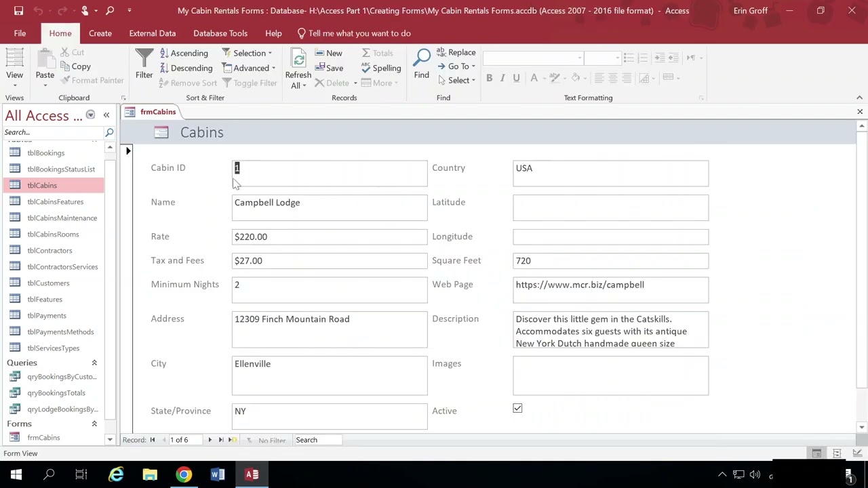The image size is (868, 488).
Task: Sort records in Descending order
Action: click(x=186, y=68)
